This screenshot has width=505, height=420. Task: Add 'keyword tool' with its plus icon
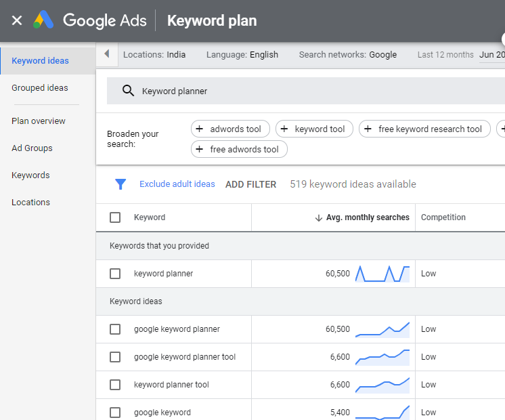pyautogui.click(x=284, y=129)
